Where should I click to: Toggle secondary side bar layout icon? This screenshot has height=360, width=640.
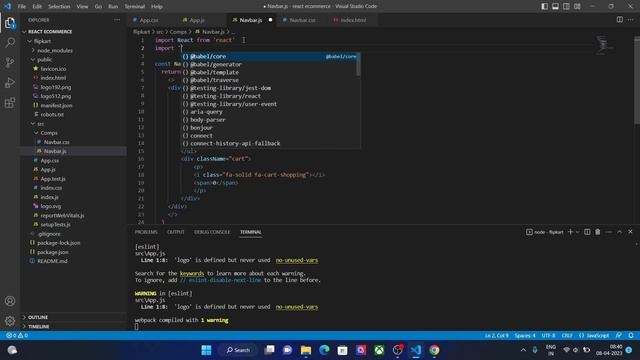[x=566, y=6]
